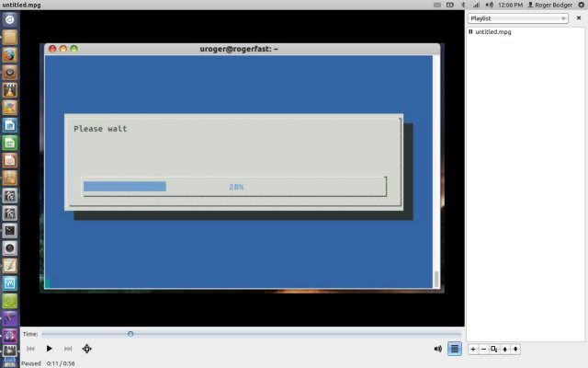
Task: Open the messaging mail indicator
Action: click(x=437, y=5)
